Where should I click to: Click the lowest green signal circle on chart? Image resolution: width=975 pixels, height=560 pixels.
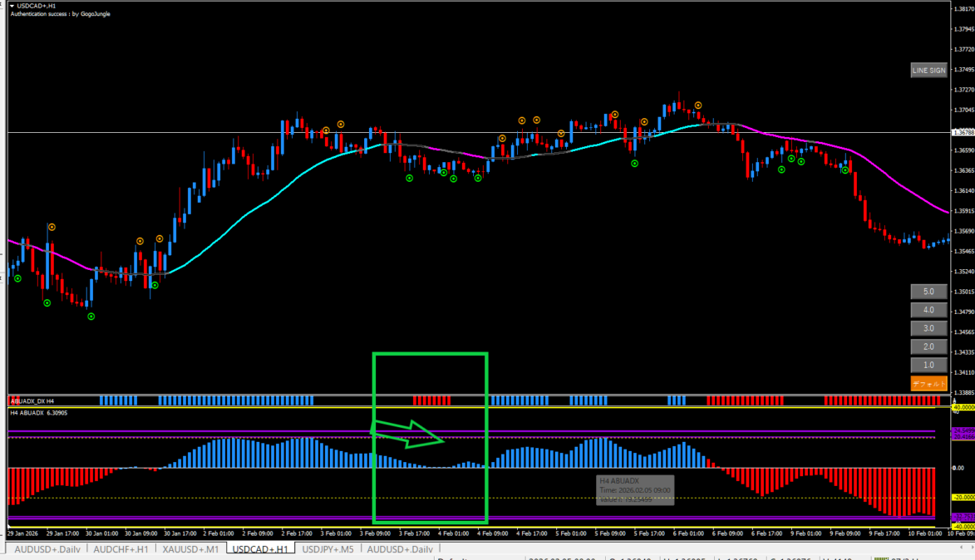point(91,317)
